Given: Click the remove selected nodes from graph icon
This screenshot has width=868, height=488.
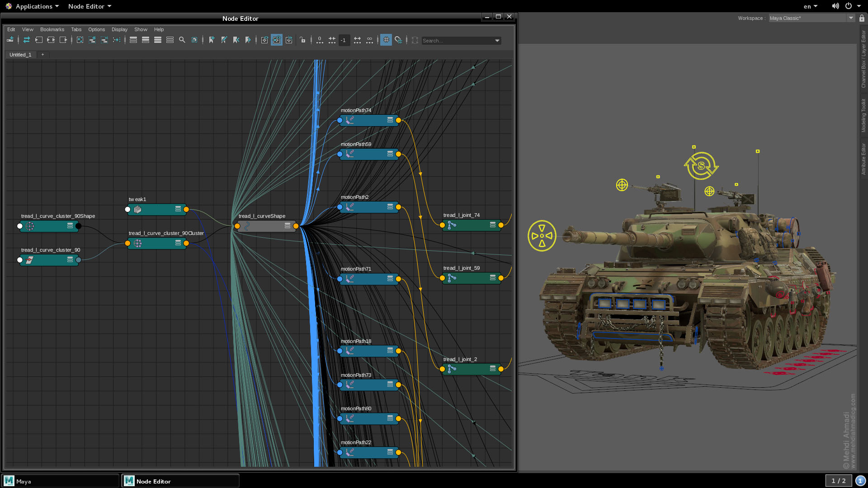Looking at the screenshot, I should [104, 40].
